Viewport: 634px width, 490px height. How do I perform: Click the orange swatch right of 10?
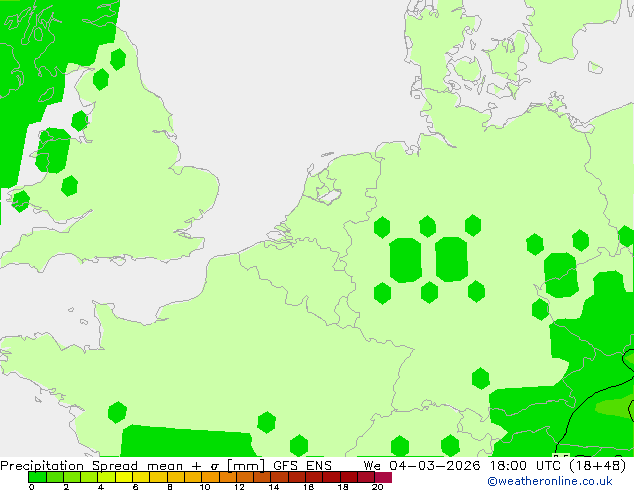(x=210, y=477)
